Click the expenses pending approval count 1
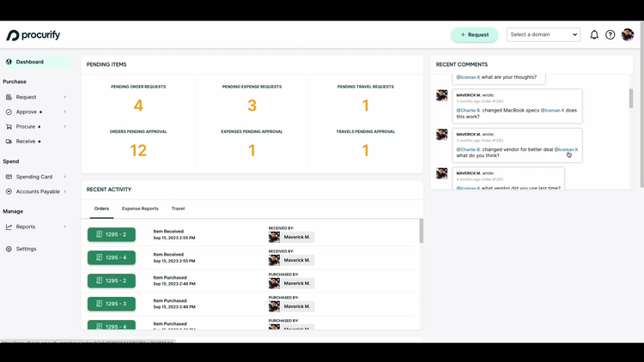Viewport: 644px width, 362px height. click(252, 150)
